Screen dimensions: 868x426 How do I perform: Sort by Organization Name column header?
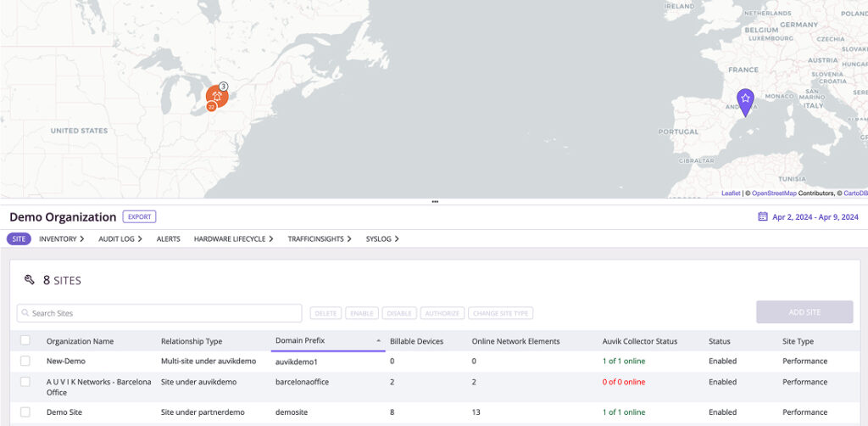click(x=80, y=341)
